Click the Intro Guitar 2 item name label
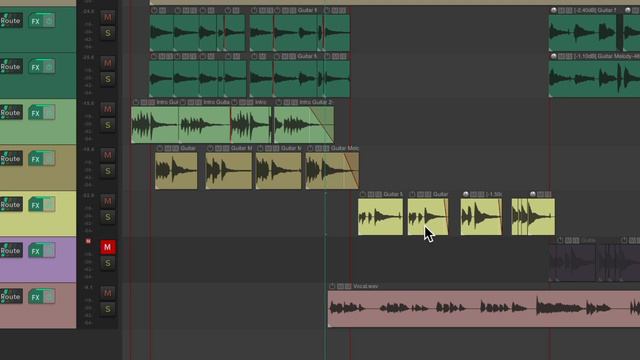 pyautogui.click(x=317, y=102)
